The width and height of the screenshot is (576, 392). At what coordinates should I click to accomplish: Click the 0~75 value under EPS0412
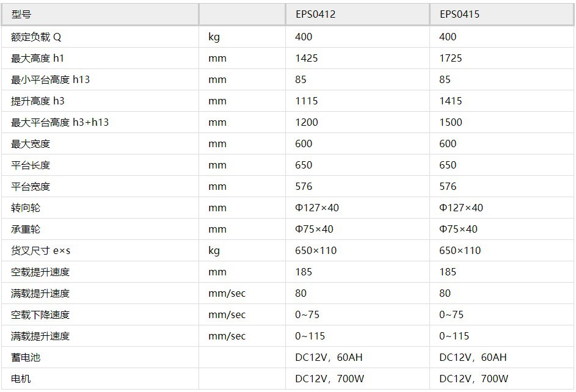pos(307,314)
